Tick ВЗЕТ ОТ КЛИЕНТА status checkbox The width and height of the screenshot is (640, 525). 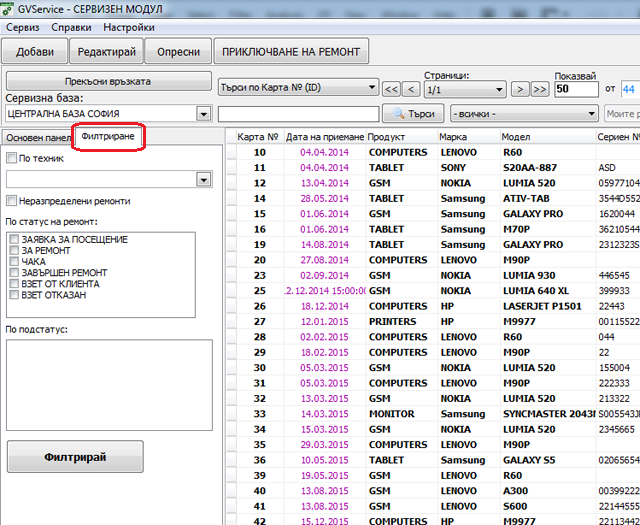[14, 283]
